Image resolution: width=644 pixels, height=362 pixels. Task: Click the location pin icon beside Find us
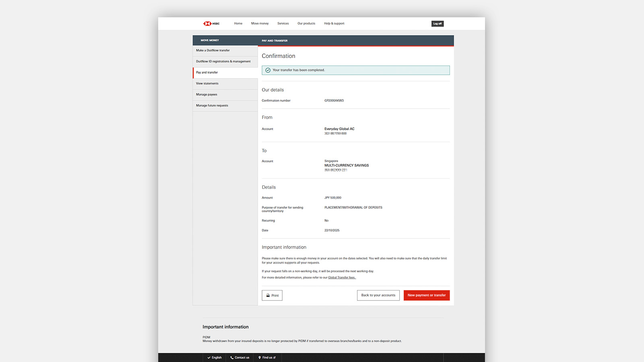260,358
